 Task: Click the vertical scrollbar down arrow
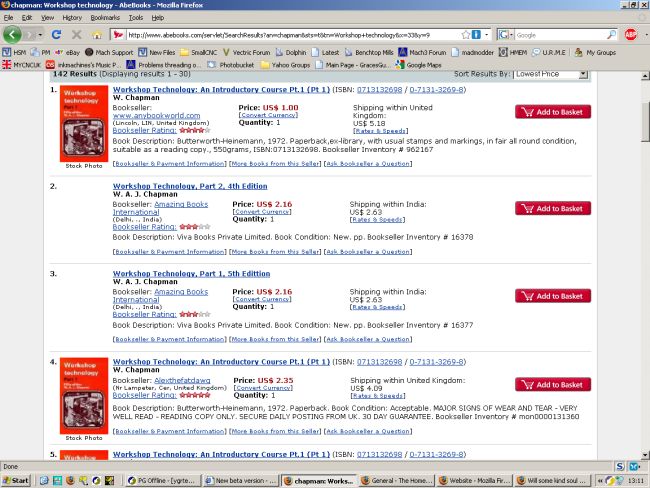tap(645, 455)
